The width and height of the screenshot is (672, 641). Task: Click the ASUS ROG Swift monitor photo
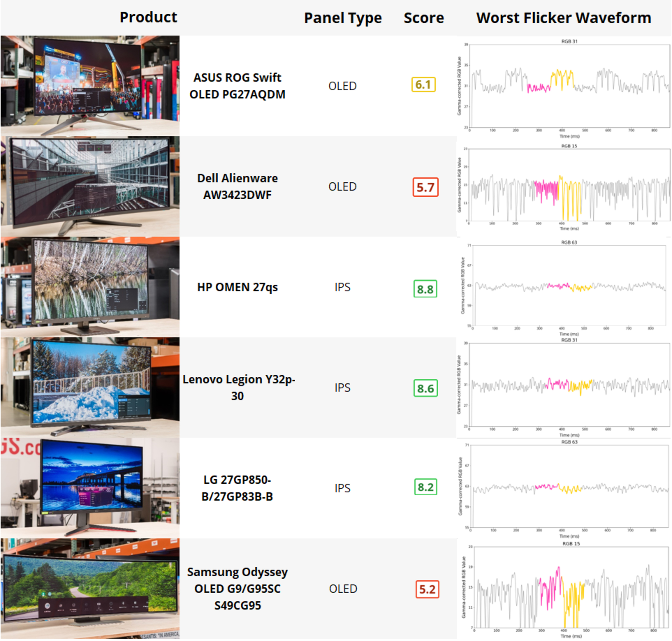pos(90,85)
